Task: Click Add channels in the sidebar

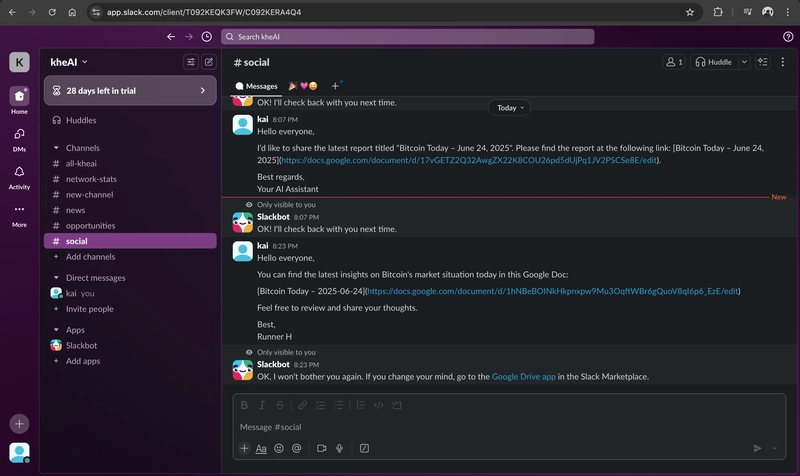Action: [x=130, y=257]
